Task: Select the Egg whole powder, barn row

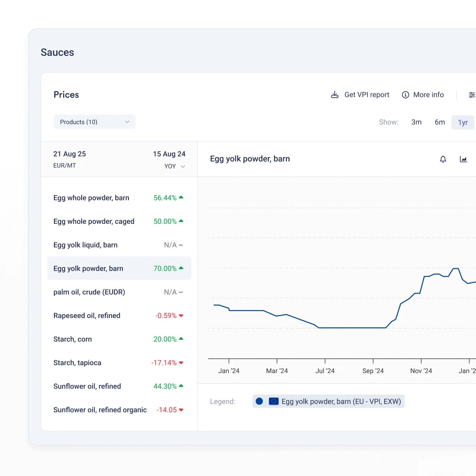Action: pyautogui.click(x=119, y=198)
